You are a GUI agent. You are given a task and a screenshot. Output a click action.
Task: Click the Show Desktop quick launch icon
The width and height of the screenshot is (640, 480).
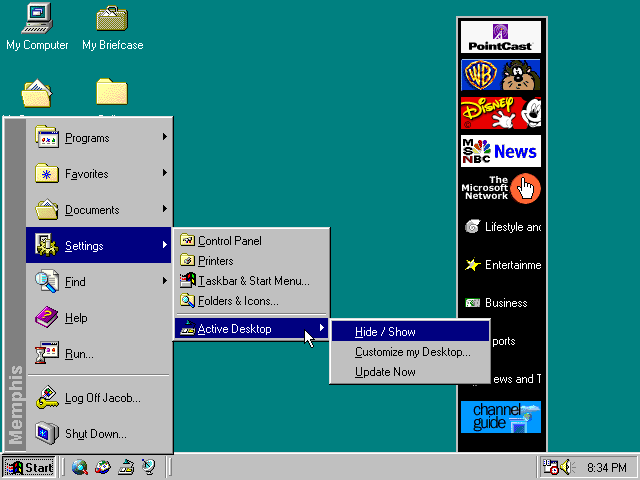pos(126,467)
